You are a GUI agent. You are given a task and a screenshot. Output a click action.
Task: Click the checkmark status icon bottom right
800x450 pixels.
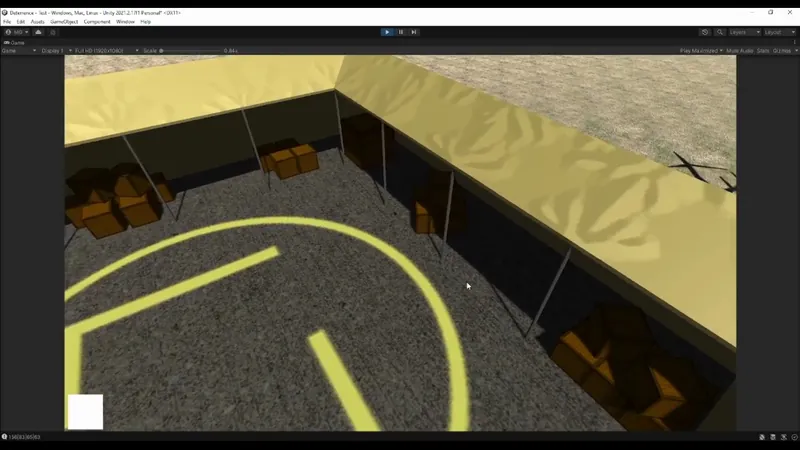click(794, 437)
